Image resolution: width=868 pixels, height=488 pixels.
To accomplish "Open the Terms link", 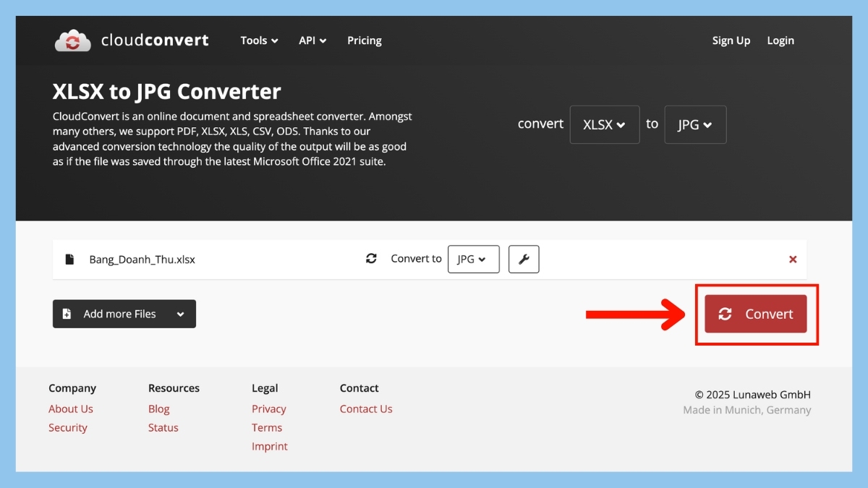I will [x=267, y=427].
